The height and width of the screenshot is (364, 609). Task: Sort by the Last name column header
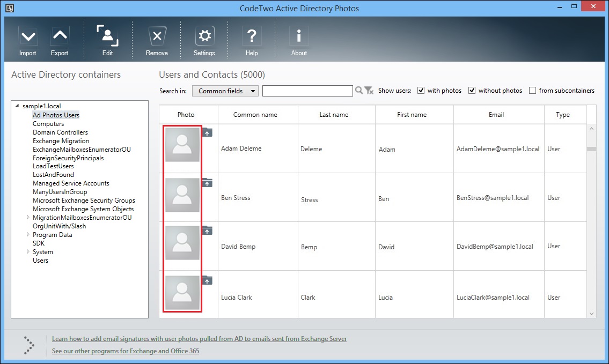coord(336,115)
